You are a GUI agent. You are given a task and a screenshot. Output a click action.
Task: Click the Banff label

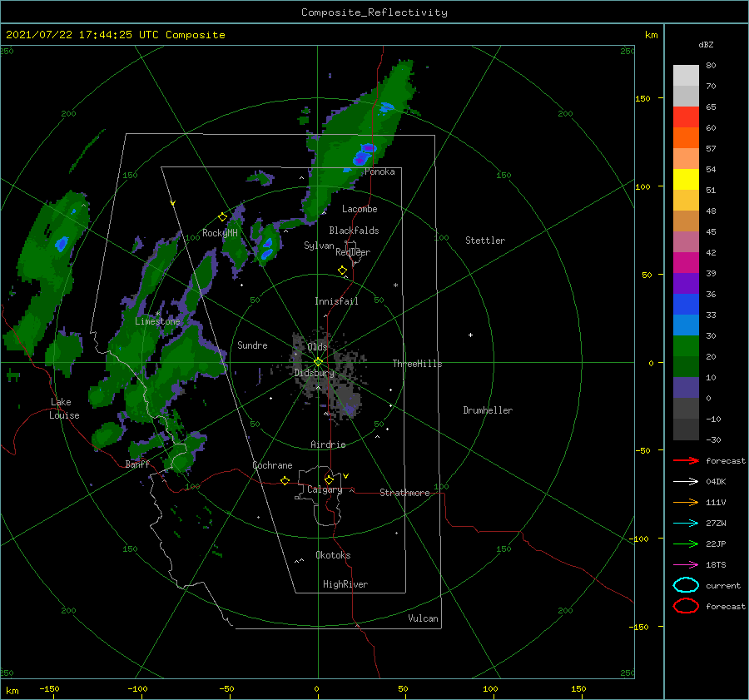click(x=137, y=464)
